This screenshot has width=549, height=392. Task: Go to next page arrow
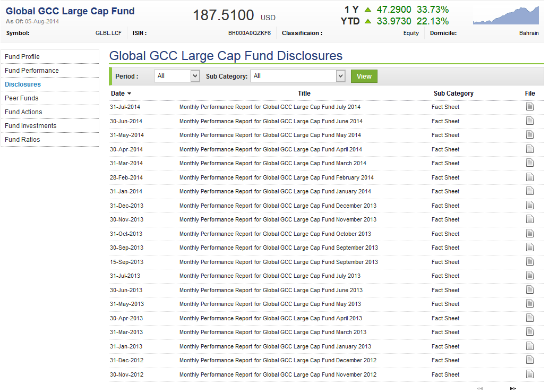click(513, 388)
